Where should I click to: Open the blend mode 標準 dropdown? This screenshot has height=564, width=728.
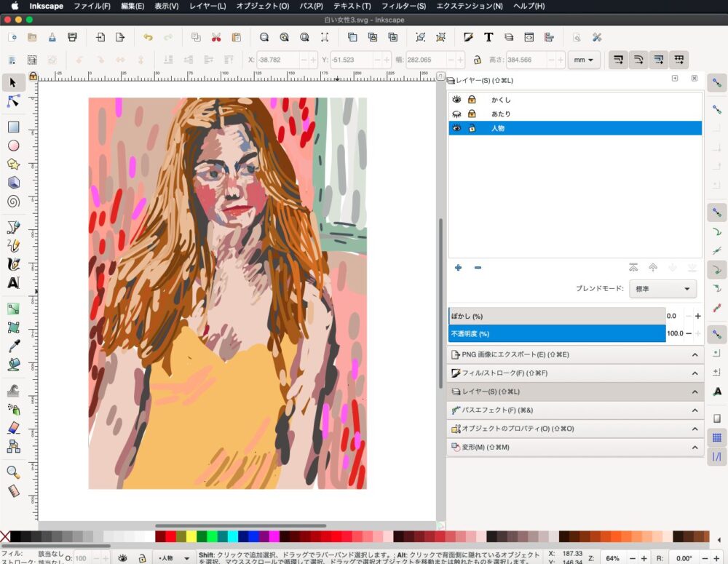point(662,289)
